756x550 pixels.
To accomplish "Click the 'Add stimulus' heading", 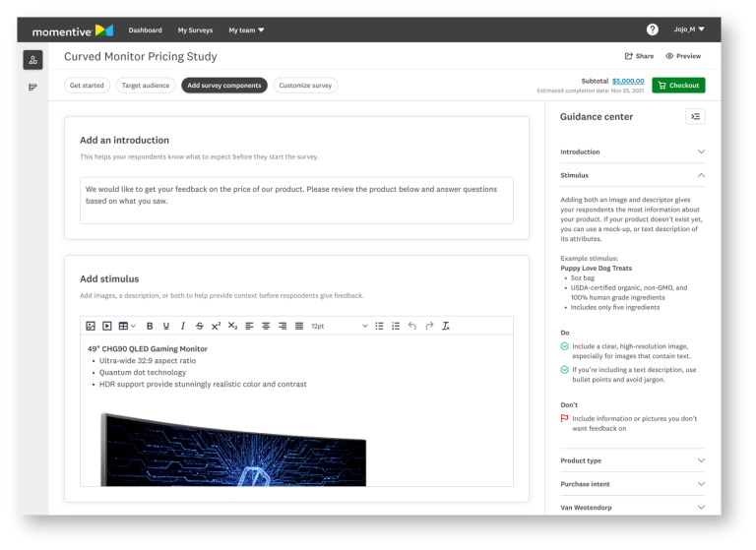I will pyautogui.click(x=109, y=279).
